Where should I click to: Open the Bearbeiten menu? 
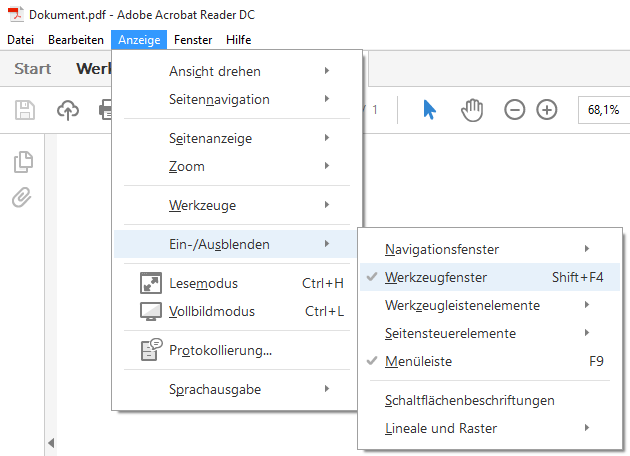pyautogui.click(x=76, y=40)
